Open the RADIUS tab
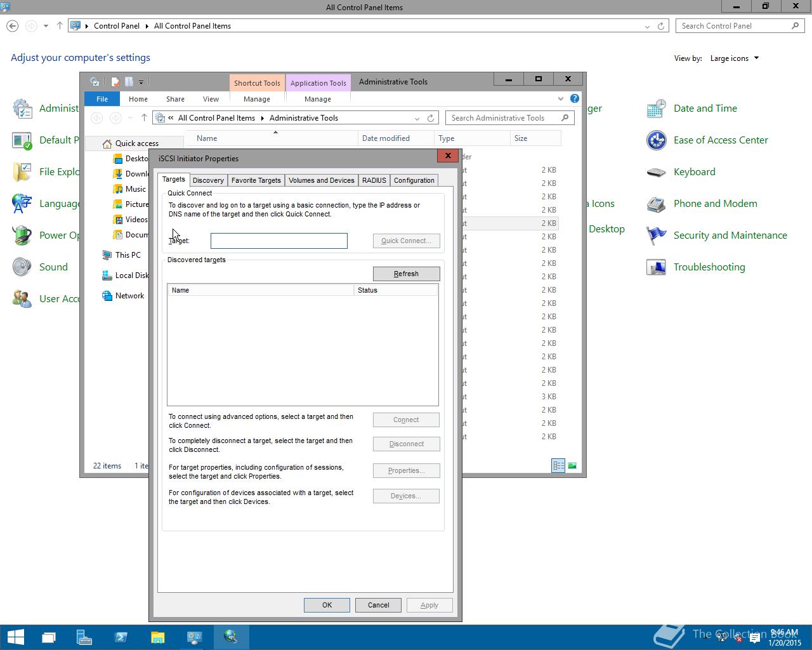The width and height of the screenshot is (812, 650). click(x=374, y=180)
